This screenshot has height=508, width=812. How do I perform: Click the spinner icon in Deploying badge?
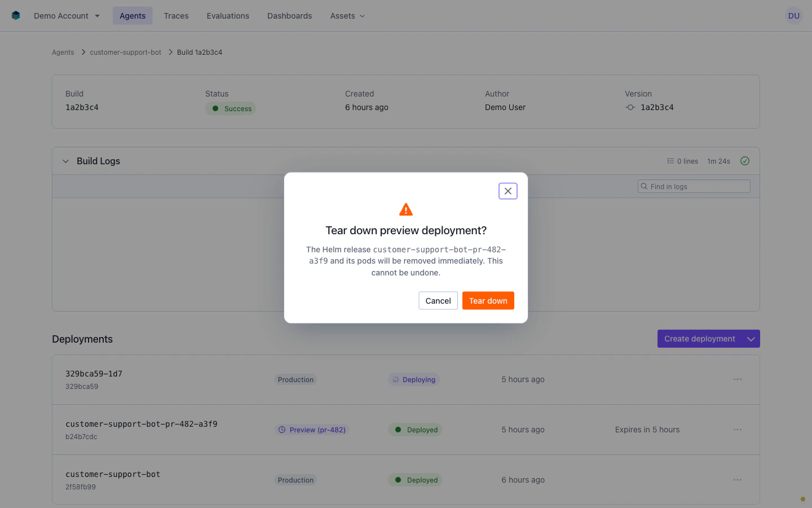tap(396, 380)
